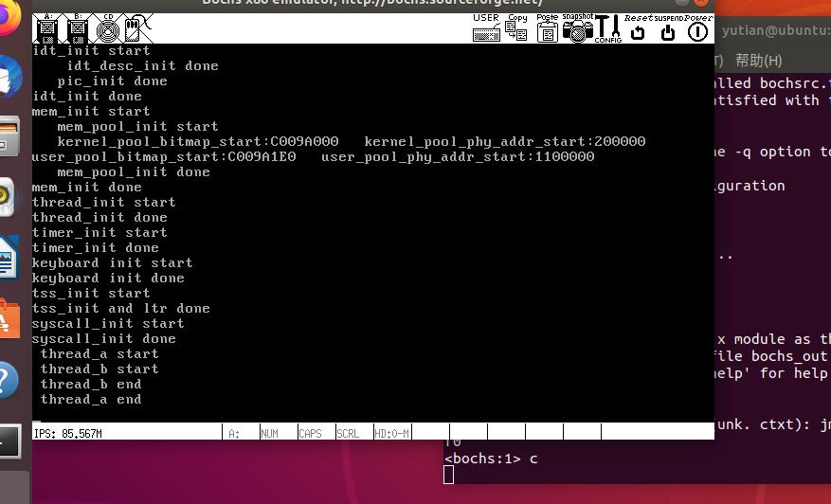The image size is (831, 504).
Task: Open the Help icon in the dock
Action: [x=8, y=381]
